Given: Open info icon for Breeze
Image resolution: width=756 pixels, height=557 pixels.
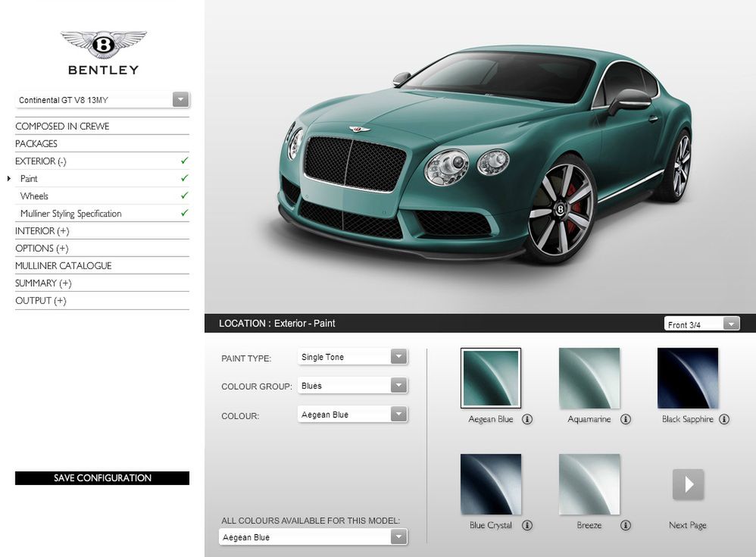Looking at the screenshot, I should point(626,525).
